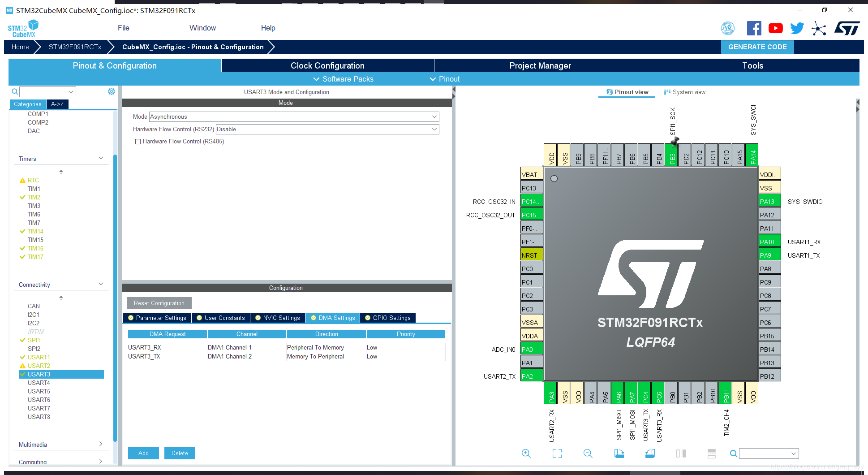
Task: Select the zoom in magnifier tool
Action: point(526,453)
